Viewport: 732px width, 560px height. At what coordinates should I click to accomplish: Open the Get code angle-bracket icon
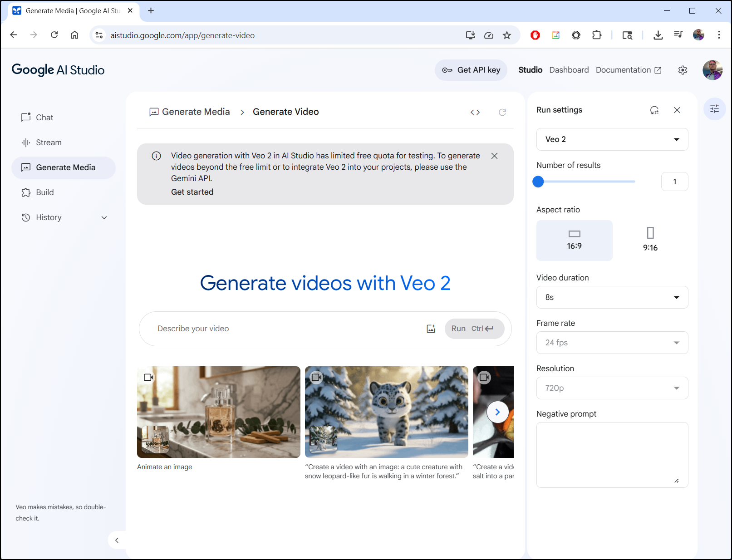[x=475, y=112]
